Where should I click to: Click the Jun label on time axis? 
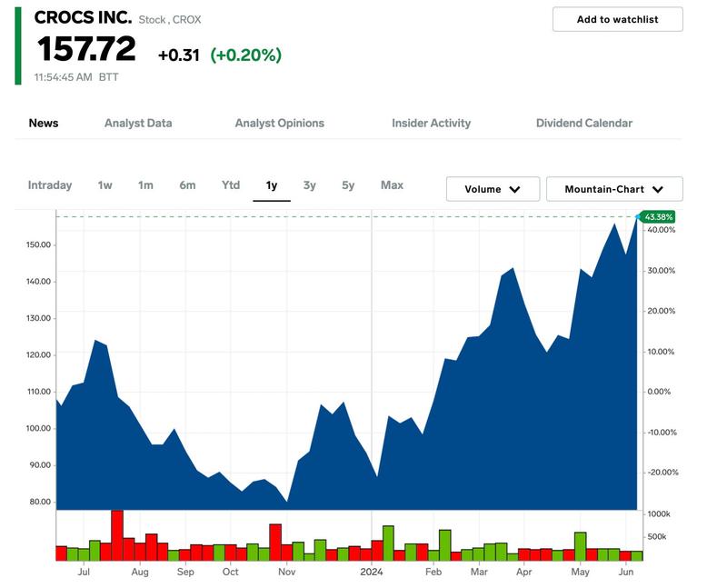point(626,572)
